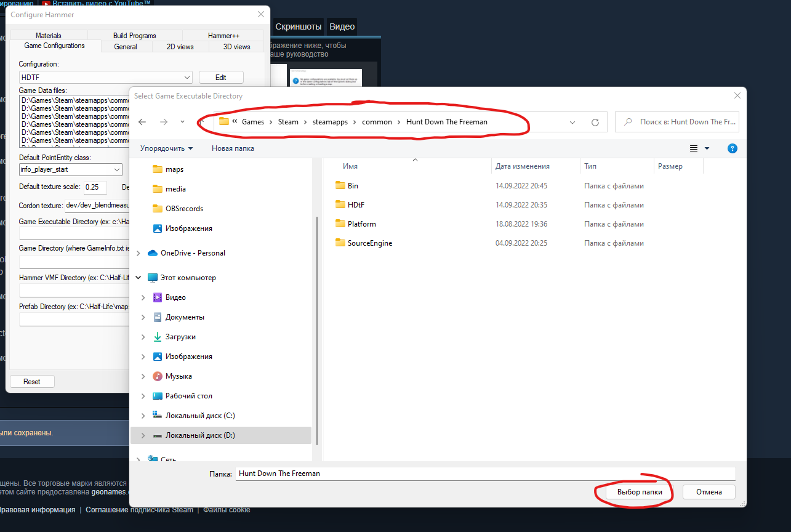
Task: Go back in folder dialog
Action: pos(142,122)
